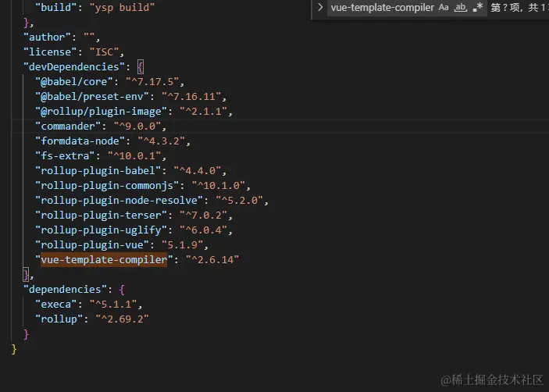
Task: Click the "^4.3.2" version value
Action: [x=161, y=141]
